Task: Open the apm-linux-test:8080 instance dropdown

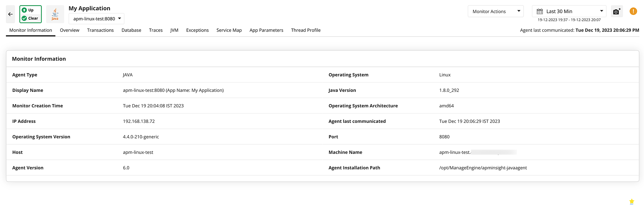Action: pyautogui.click(x=96, y=19)
